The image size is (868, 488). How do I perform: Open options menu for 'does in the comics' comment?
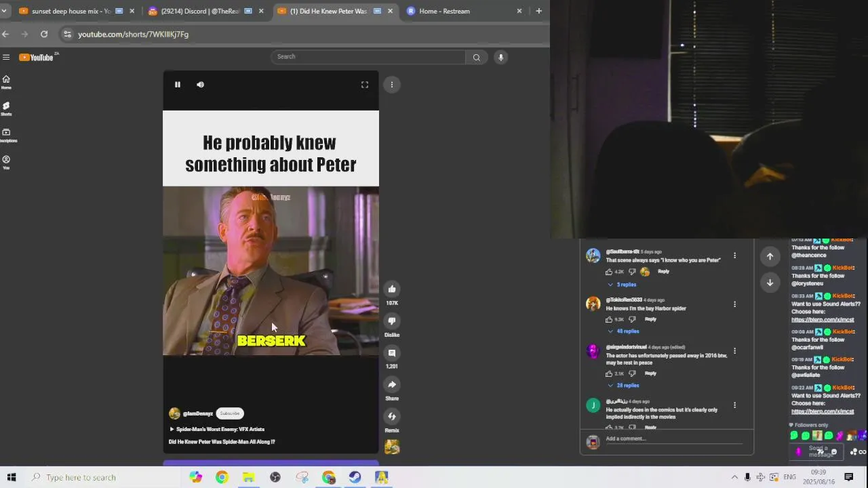click(734, 405)
